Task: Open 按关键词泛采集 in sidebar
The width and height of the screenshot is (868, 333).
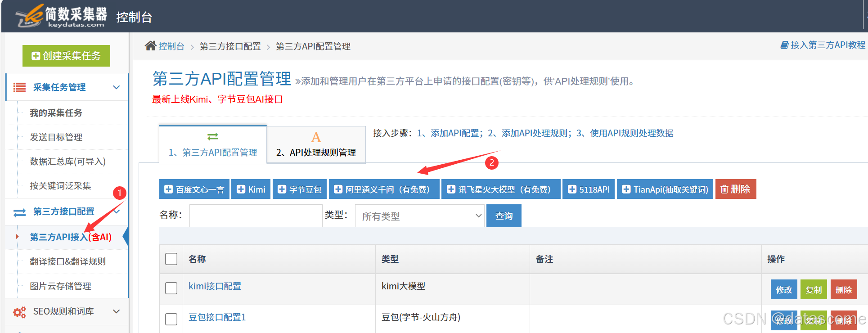Action: (60, 186)
